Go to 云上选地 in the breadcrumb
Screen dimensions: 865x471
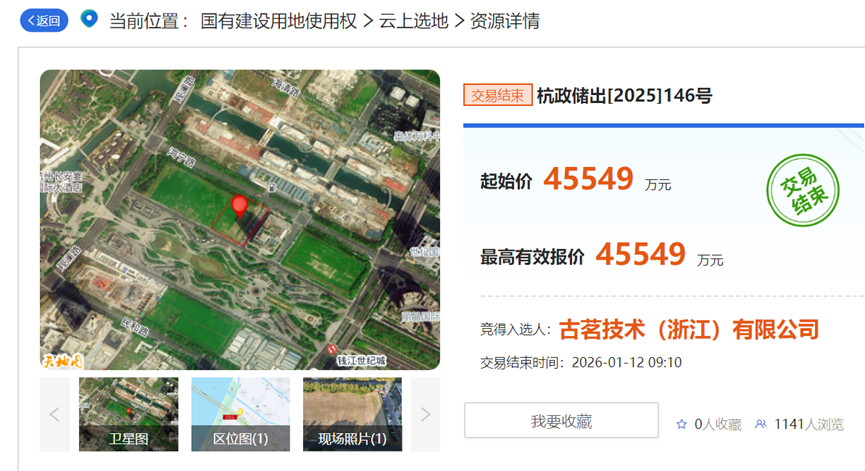coord(413,20)
